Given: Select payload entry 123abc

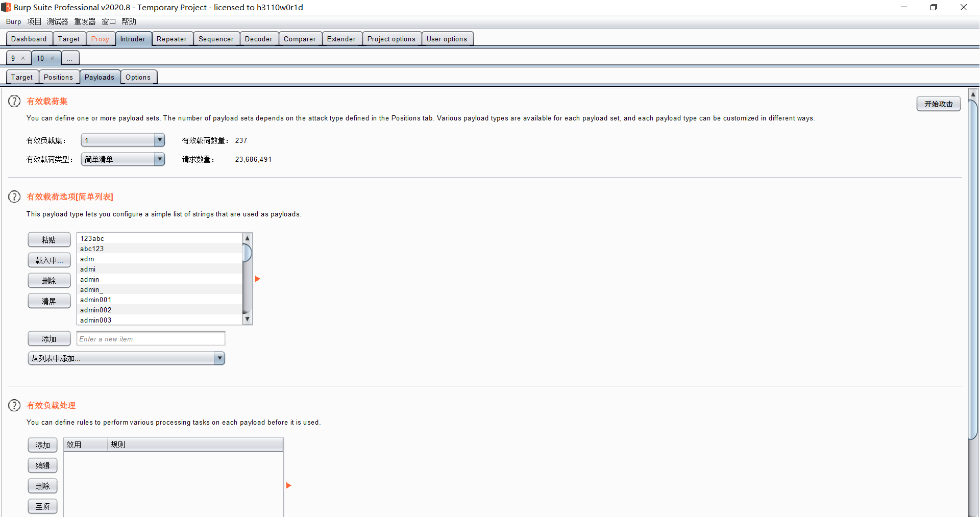Looking at the screenshot, I should click(x=160, y=238).
